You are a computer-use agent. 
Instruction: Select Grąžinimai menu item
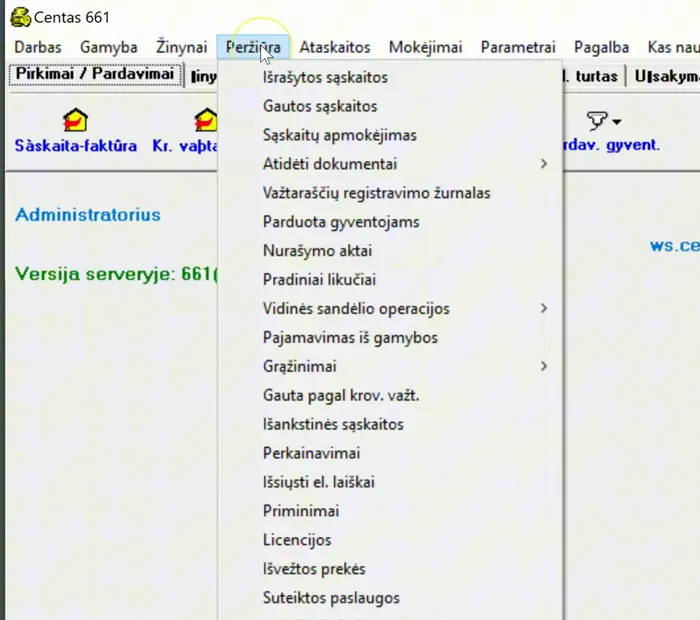(x=390, y=366)
